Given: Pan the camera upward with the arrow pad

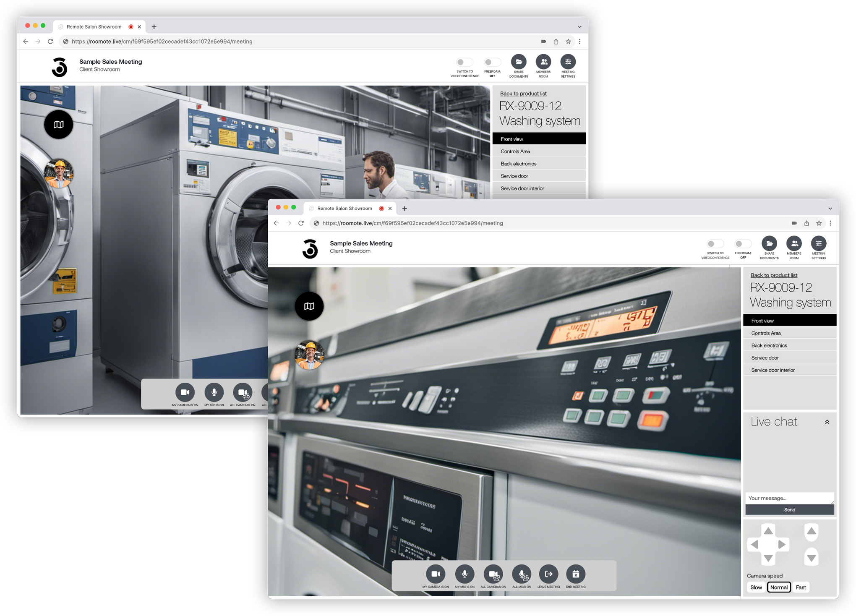Looking at the screenshot, I should pyautogui.click(x=768, y=531).
